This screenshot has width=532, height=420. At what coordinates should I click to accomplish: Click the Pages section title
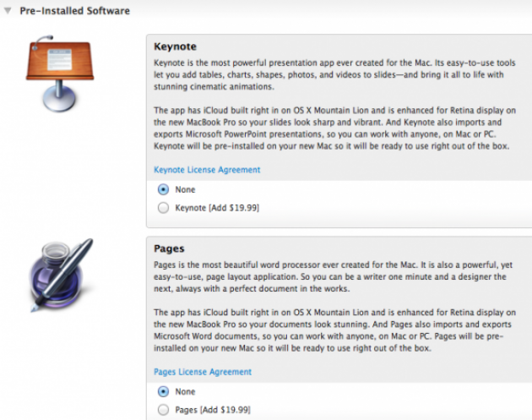[169, 248]
